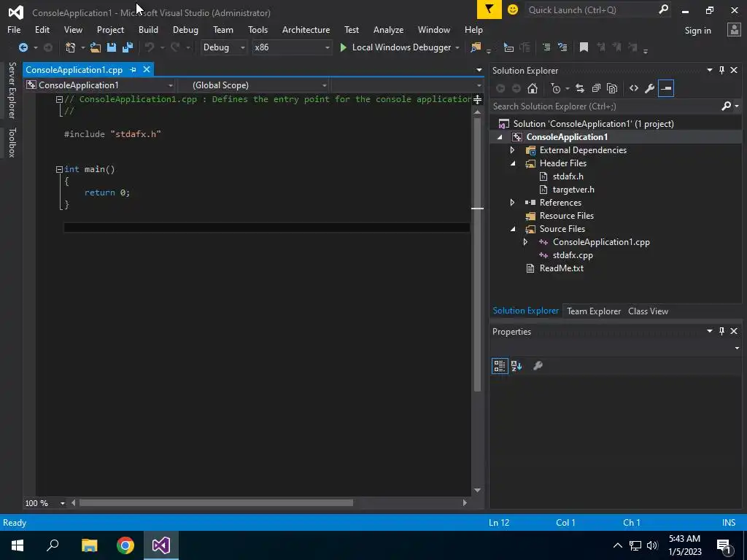Select targetver.h in Solution Explorer
Screen dimensions: 747x560
pos(573,190)
